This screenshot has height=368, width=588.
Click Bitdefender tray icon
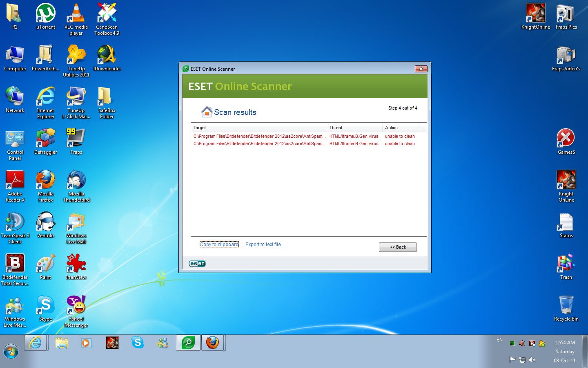pos(532,343)
